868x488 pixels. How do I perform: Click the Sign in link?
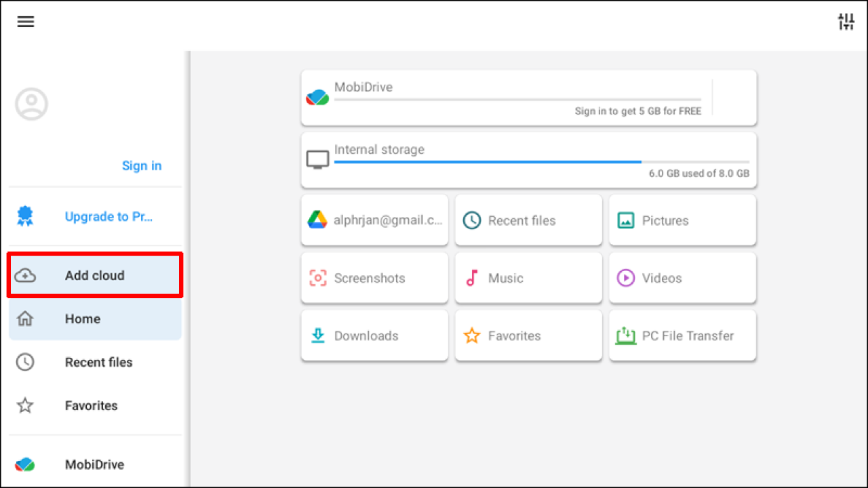pyautogui.click(x=141, y=165)
